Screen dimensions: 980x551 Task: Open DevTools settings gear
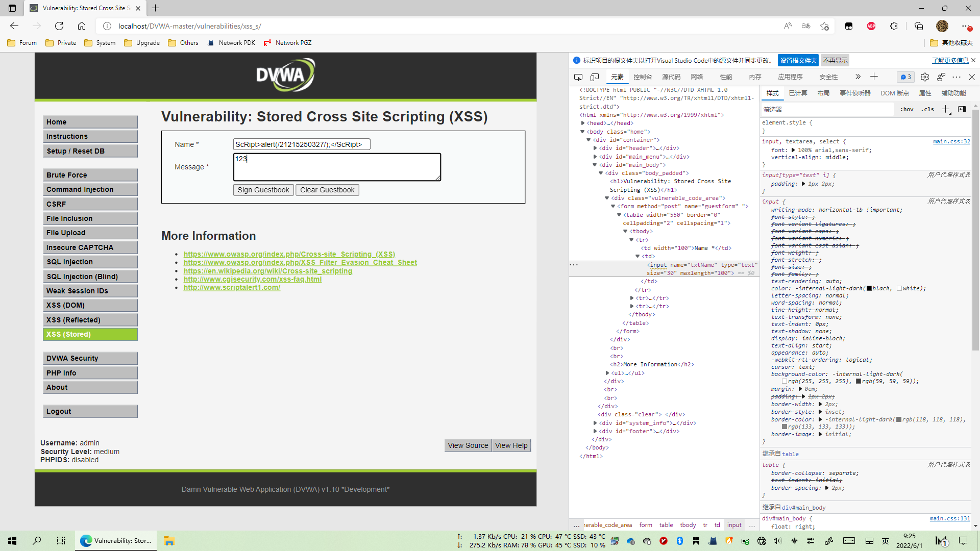pos(925,77)
